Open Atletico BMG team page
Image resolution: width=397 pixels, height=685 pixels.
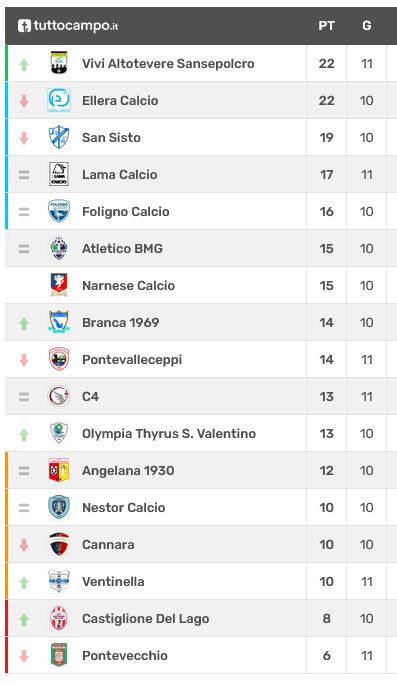[x=122, y=249]
